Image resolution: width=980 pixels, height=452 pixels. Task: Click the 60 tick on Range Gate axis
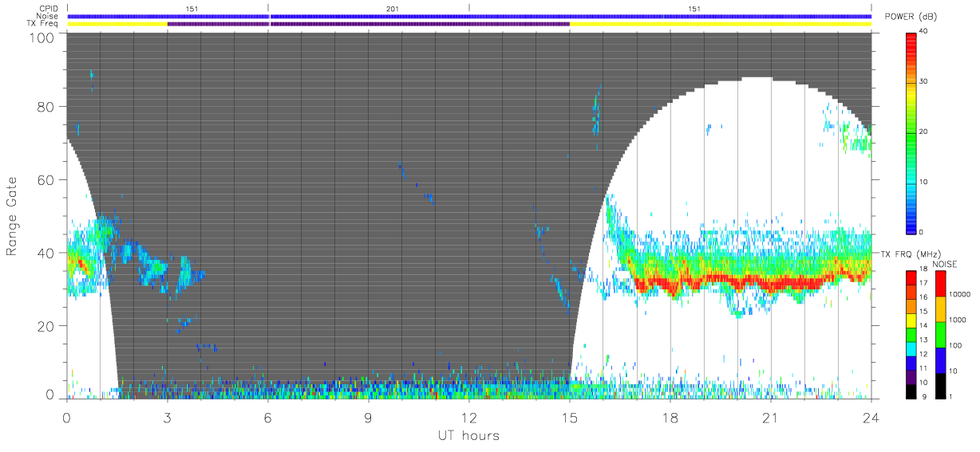pyautogui.click(x=45, y=179)
